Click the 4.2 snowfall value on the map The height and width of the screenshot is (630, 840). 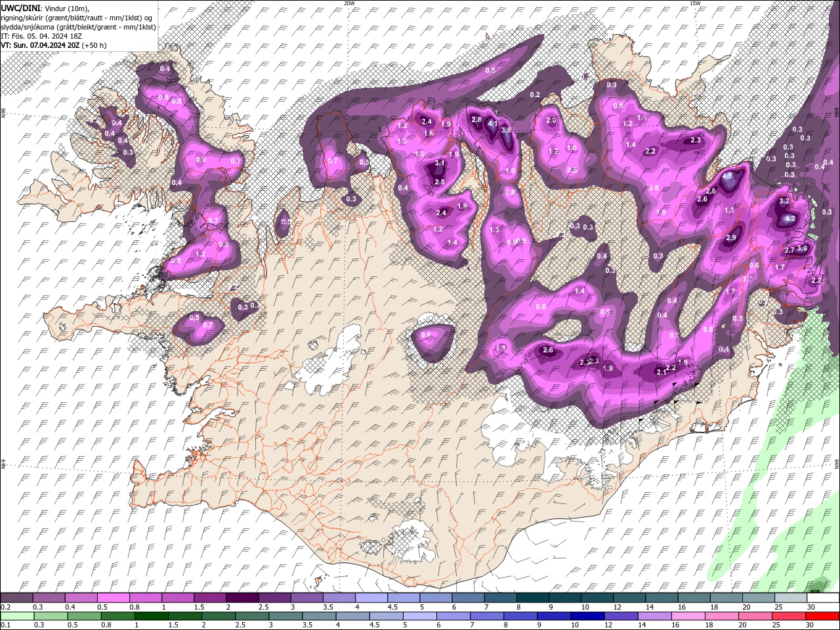[x=790, y=219]
